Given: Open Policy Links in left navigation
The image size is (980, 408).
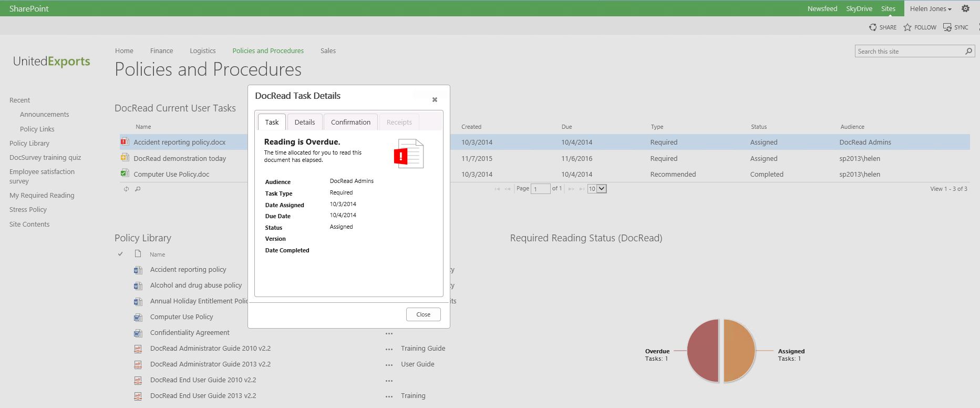Looking at the screenshot, I should [37, 129].
